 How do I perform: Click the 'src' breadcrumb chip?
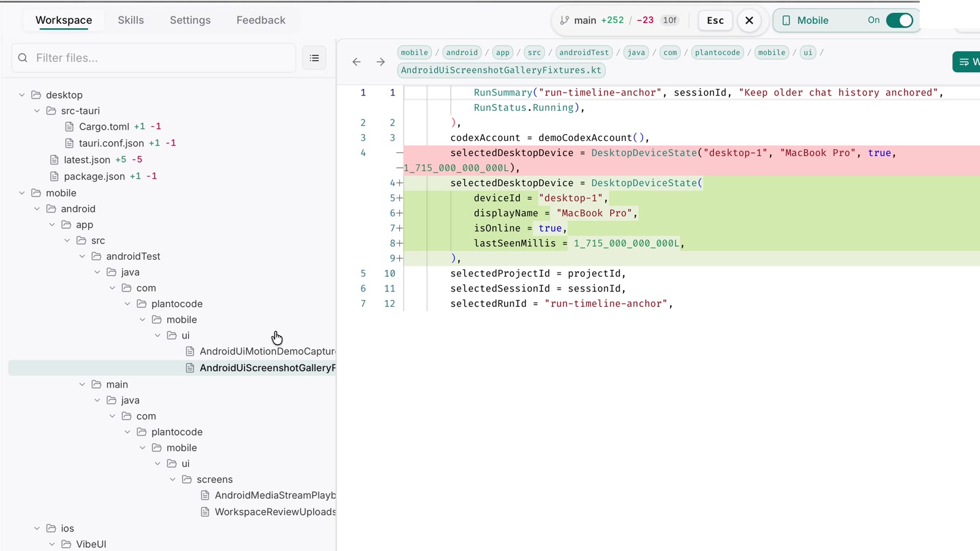point(534,53)
